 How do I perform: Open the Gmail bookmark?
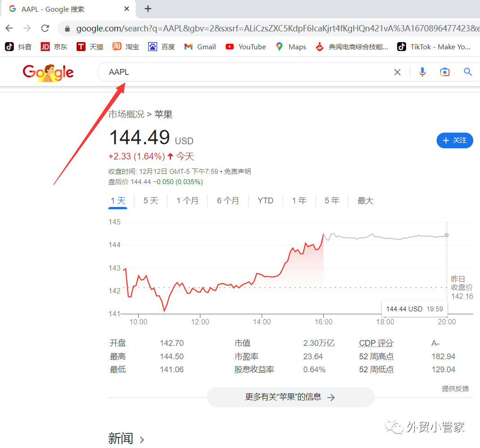click(x=200, y=47)
